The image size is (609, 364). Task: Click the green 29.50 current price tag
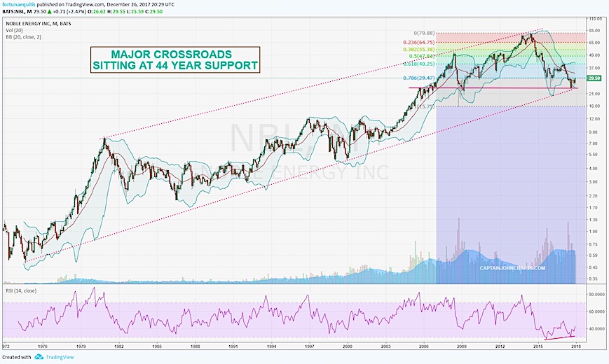coord(594,78)
